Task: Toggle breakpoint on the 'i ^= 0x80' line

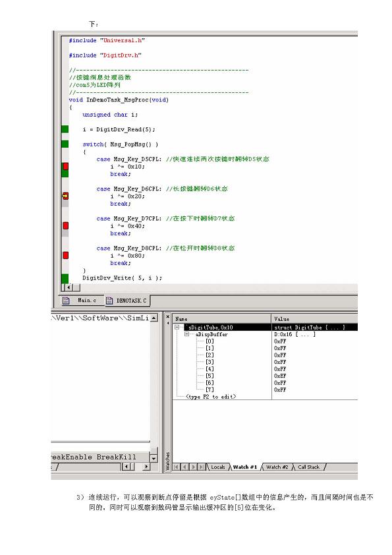Action: click(x=65, y=255)
